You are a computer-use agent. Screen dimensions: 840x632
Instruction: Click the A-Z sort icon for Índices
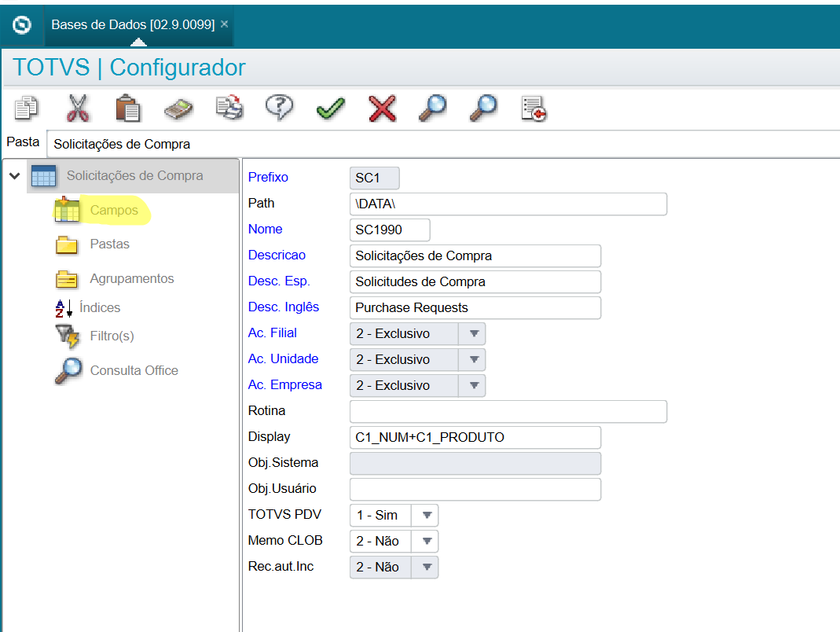pos(64,308)
